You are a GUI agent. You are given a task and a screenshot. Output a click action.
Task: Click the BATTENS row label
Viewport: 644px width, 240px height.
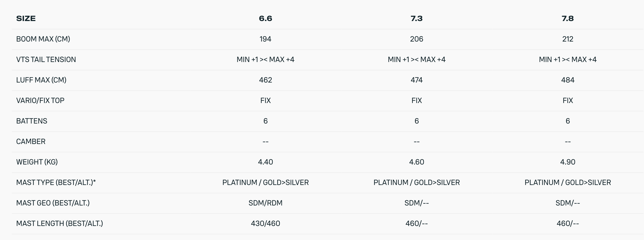32,121
